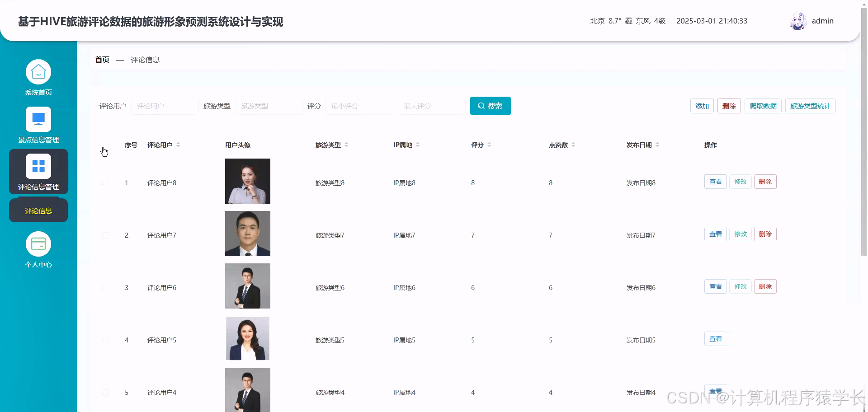Sort rows by 点赞数 arrows
The width and height of the screenshot is (868, 412).
point(573,145)
